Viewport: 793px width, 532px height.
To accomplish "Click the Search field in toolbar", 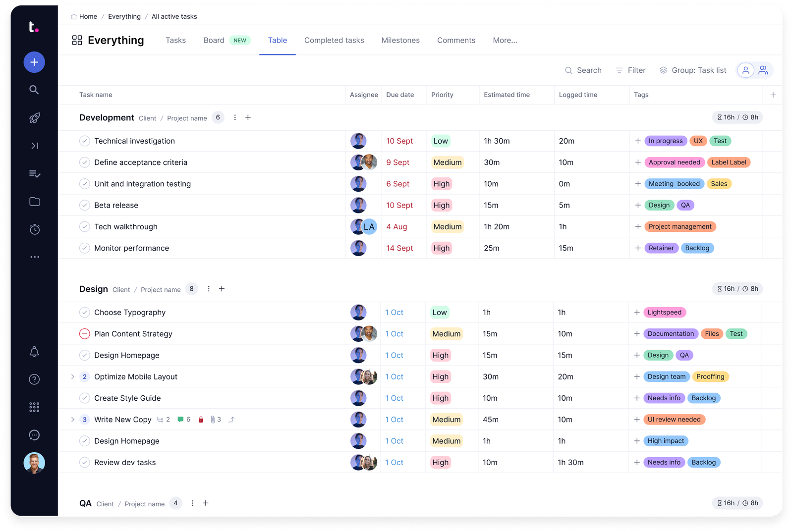I will tap(583, 70).
